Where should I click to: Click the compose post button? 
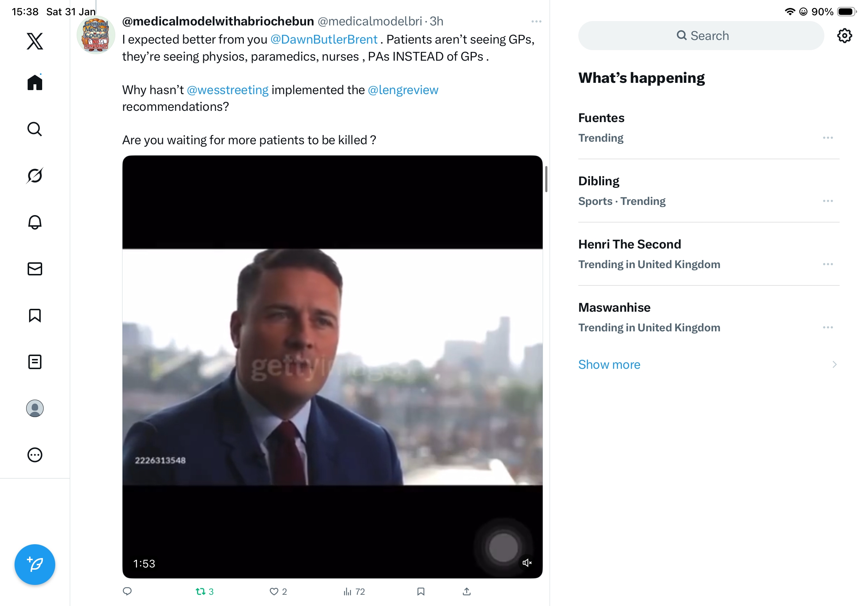(35, 564)
